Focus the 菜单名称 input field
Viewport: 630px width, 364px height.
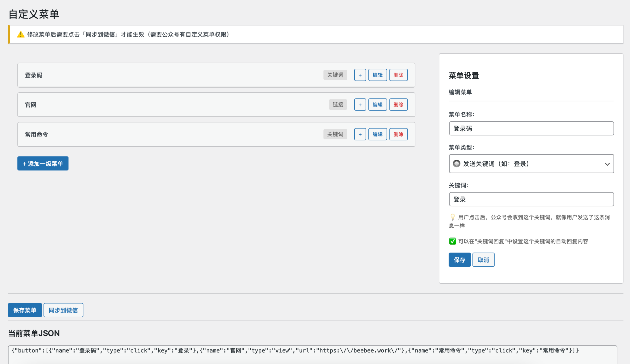coord(531,128)
